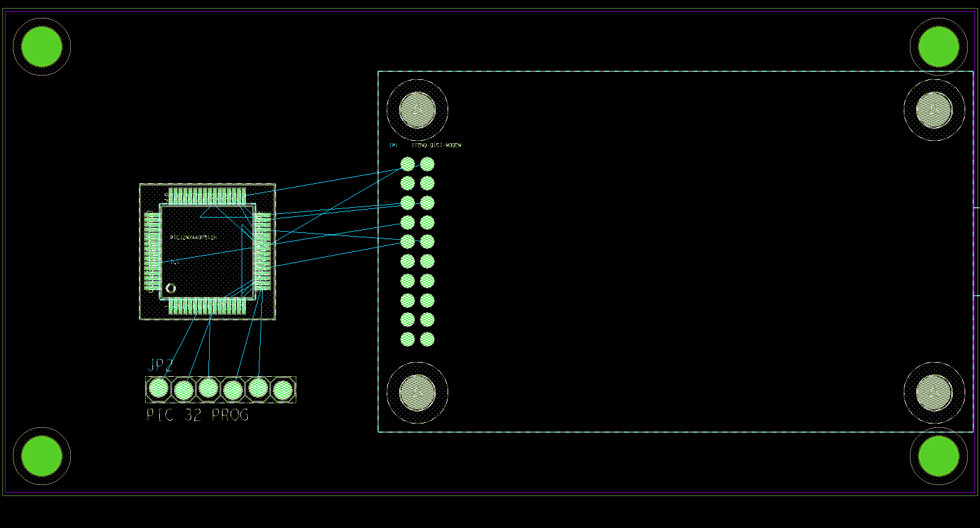The height and width of the screenshot is (528, 980).
Task: Select the bottom-right green mounting hole
Action: 939,456
